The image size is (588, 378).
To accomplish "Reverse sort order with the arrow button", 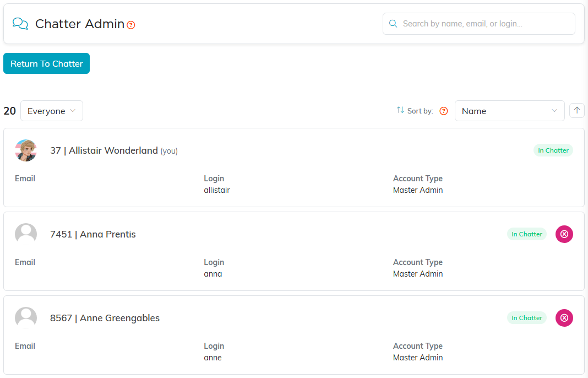I will [x=577, y=110].
